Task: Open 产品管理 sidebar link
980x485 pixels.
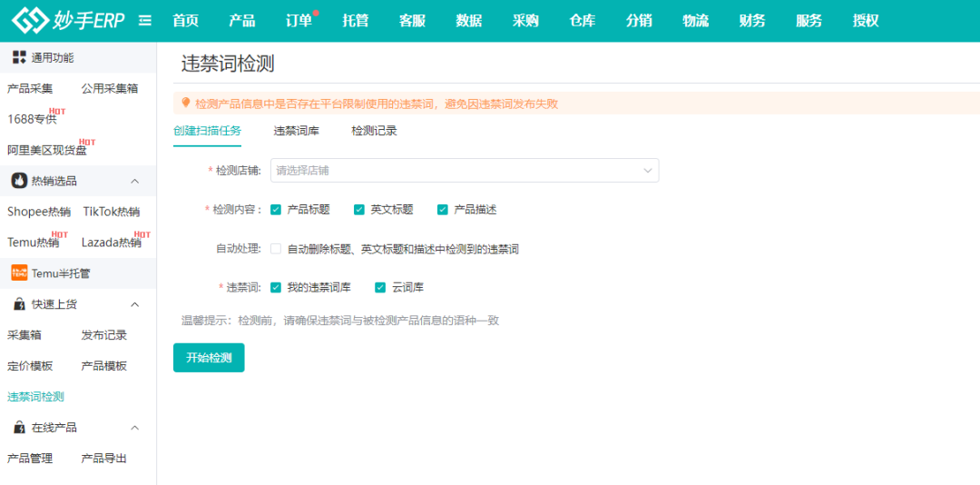Action: pyautogui.click(x=30, y=458)
